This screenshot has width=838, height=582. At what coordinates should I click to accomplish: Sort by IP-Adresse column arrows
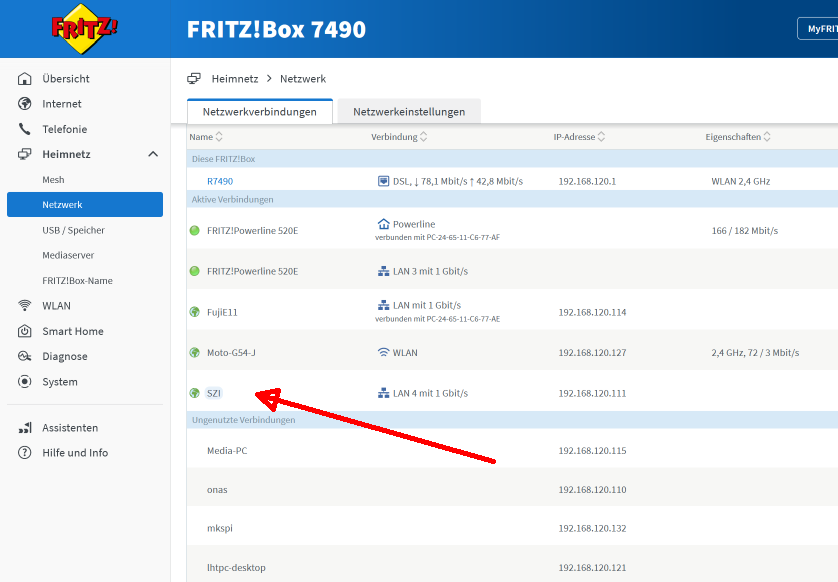pyautogui.click(x=601, y=137)
